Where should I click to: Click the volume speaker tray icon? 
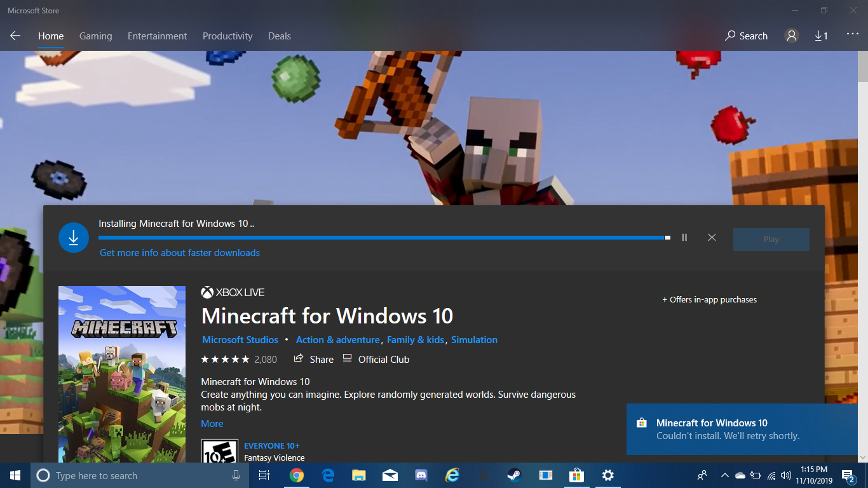pyautogui.click(x=786, y=475)
